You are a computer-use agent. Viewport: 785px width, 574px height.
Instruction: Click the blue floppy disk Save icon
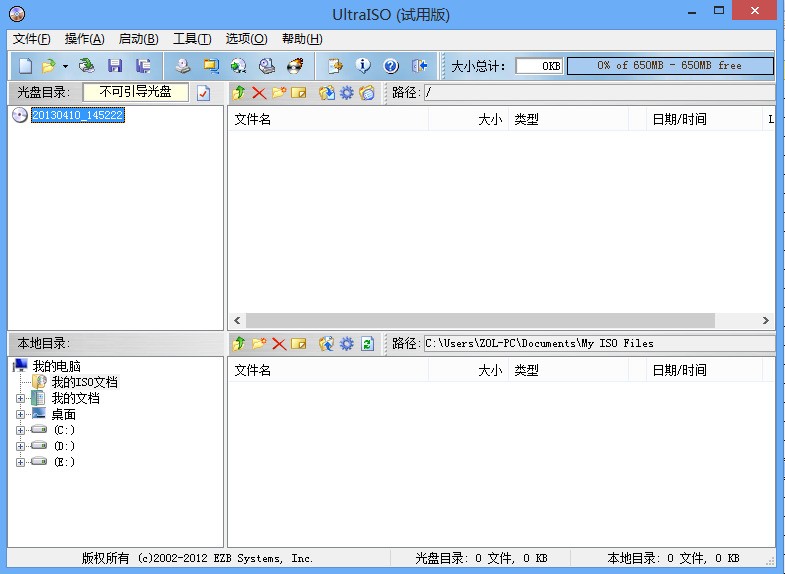tap(115, 66)
